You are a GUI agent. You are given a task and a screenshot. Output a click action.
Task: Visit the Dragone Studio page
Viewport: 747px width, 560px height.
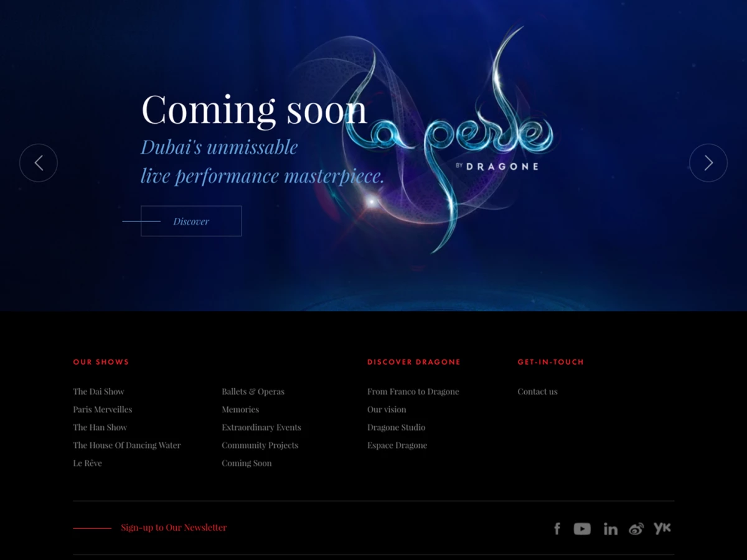(x=397, y=427)
